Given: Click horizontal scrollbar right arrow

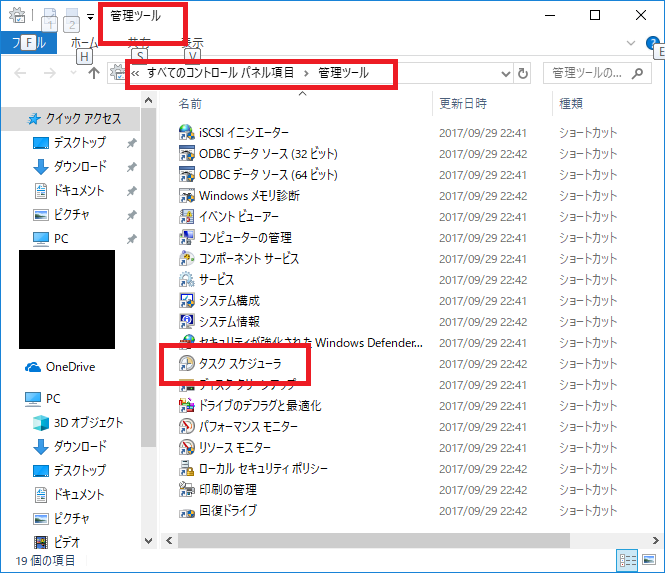Looking at the screenshot, I should [656, 540].
